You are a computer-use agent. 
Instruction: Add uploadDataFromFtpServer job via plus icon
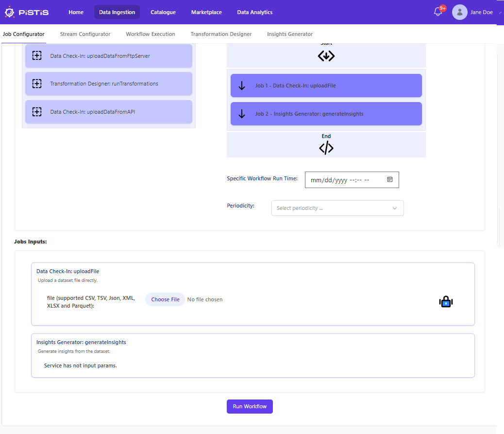coord(37,56)
